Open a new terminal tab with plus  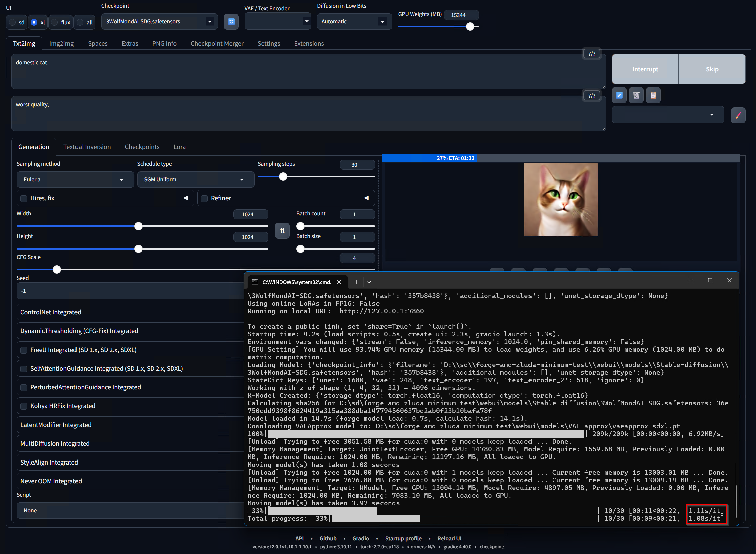356,282
